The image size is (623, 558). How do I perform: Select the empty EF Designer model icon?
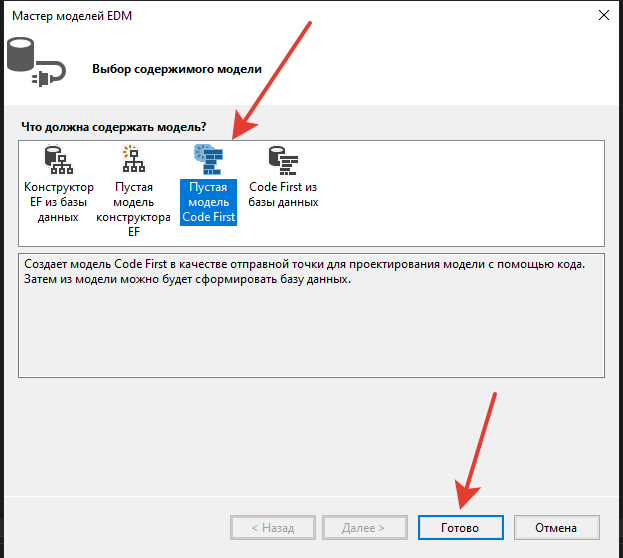134,159
